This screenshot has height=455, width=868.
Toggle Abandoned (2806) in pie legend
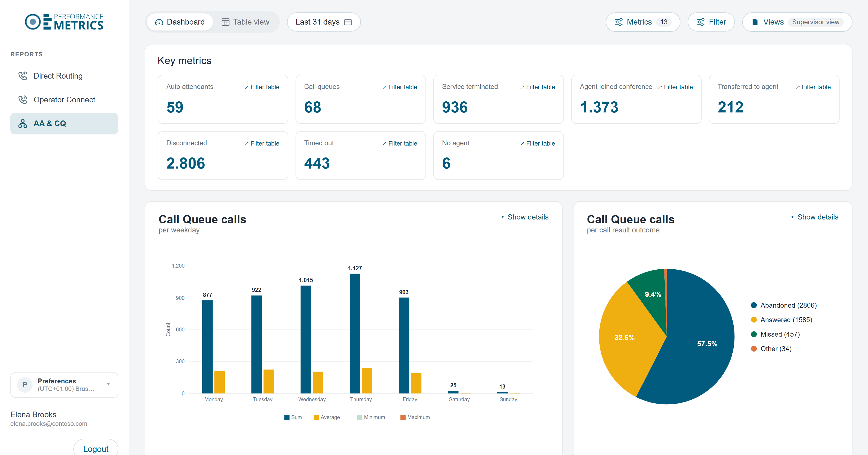pyautogui.click(x=784, y=306)
